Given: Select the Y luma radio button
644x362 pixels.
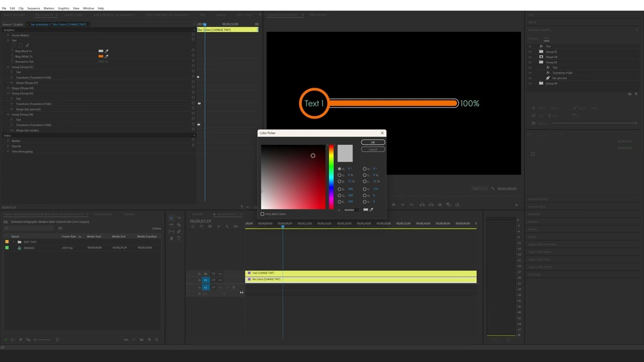Looking at the screenshot, I should pyautogui.click(x=365, y=189).
